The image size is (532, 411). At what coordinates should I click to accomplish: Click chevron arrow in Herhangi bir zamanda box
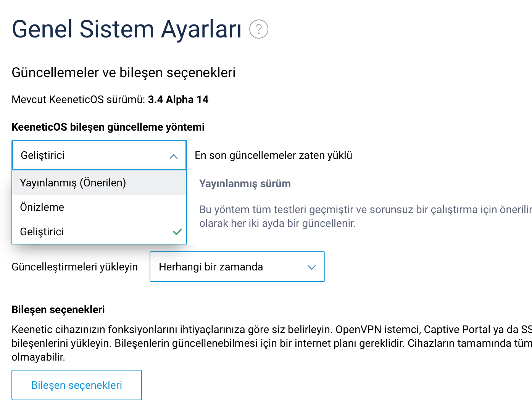click(312, 267)
